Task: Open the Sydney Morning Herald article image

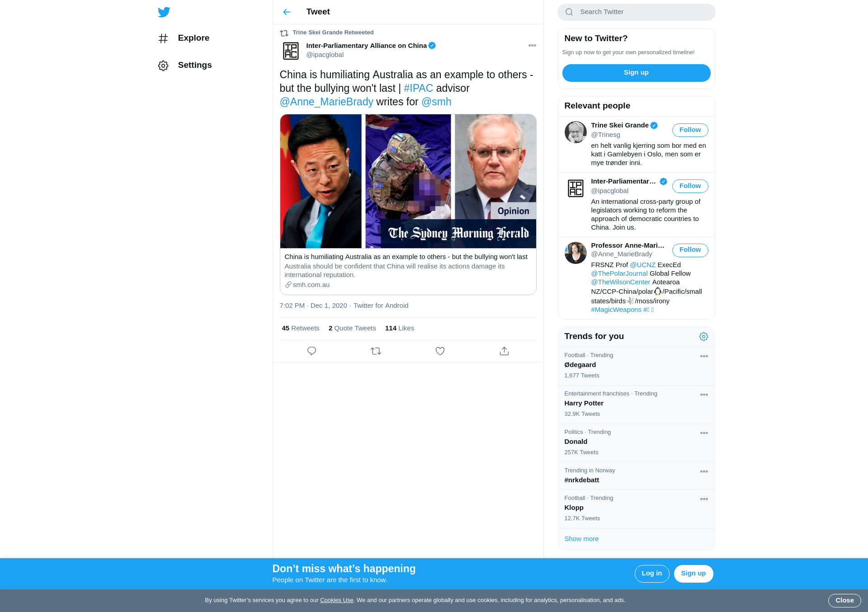Action: click(x=408, y=181)
